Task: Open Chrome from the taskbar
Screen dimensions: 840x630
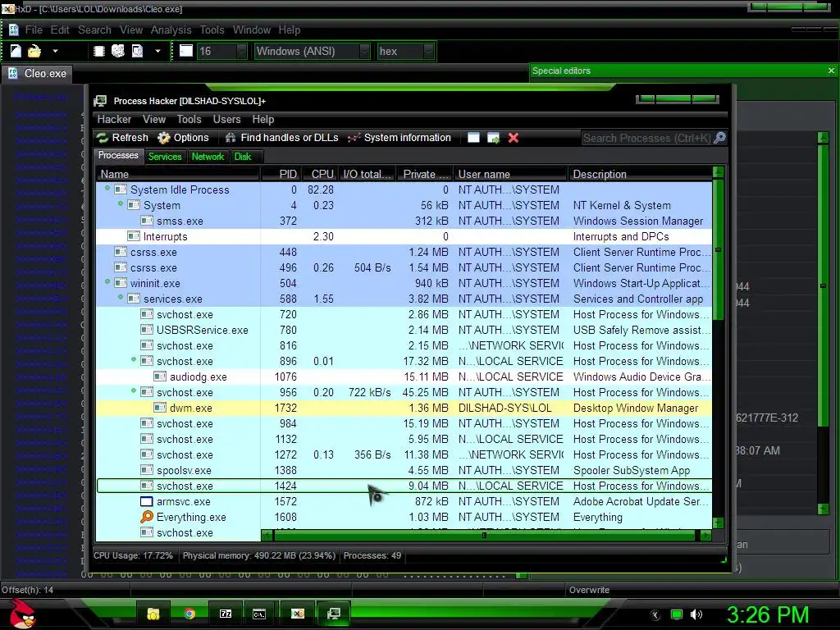Action: (189, 614)
